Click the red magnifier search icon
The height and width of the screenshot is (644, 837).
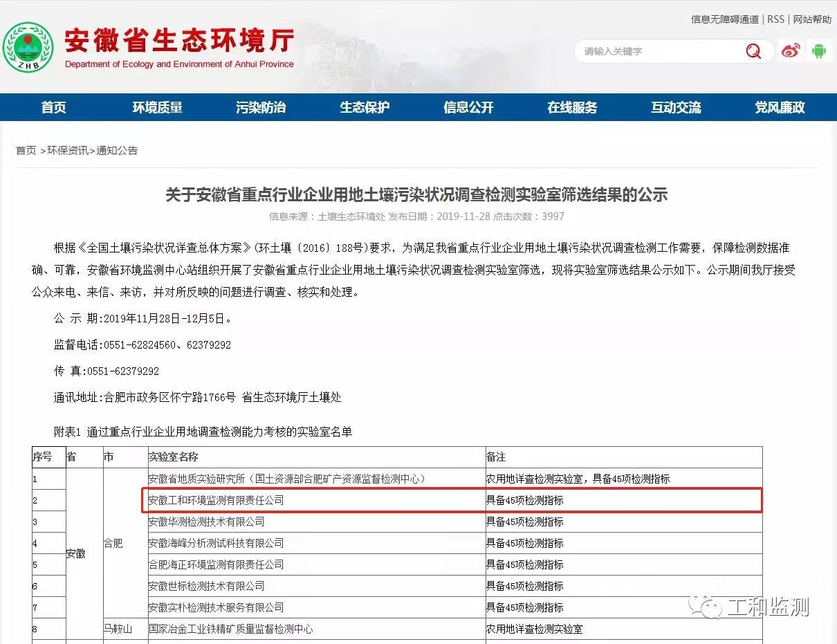[x=753, y=51]
